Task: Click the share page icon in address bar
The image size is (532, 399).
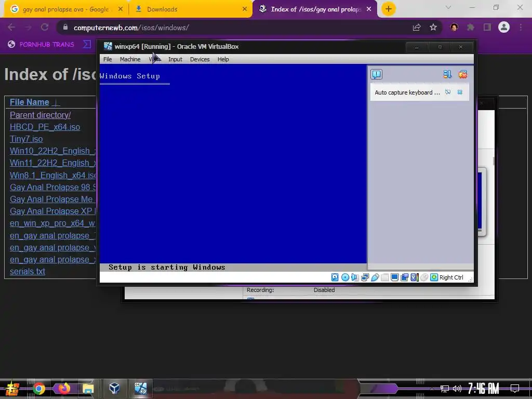Action: click(x=417, y=27)
